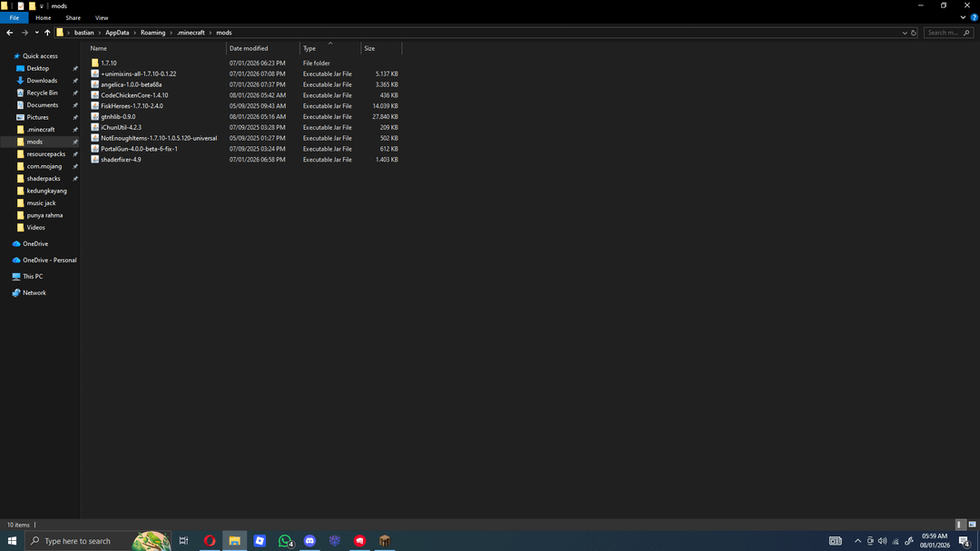Select the PortalGun-4.0.0-beta-6-fix-1 file
This screenshot has width=980, height=551.
point(139,149)
